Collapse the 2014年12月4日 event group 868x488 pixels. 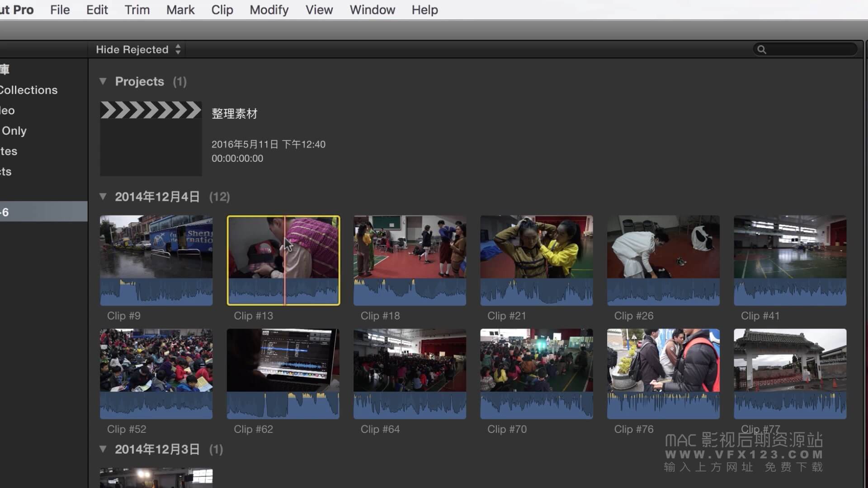click(103, 197)
